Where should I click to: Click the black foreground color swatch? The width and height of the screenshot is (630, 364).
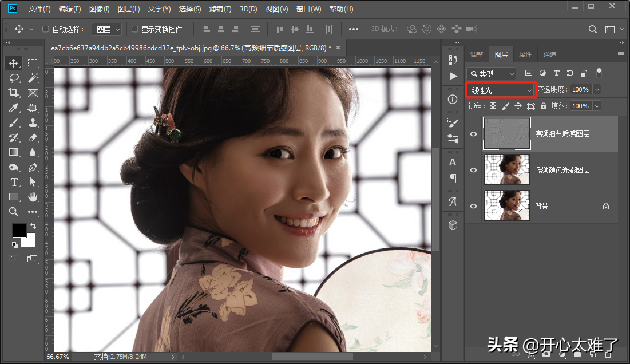coord(18,231)
